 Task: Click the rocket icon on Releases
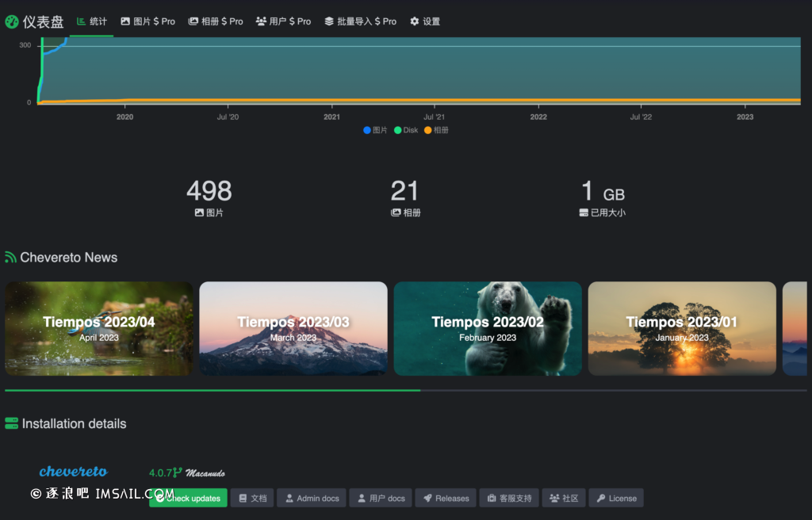click(428, 499)
